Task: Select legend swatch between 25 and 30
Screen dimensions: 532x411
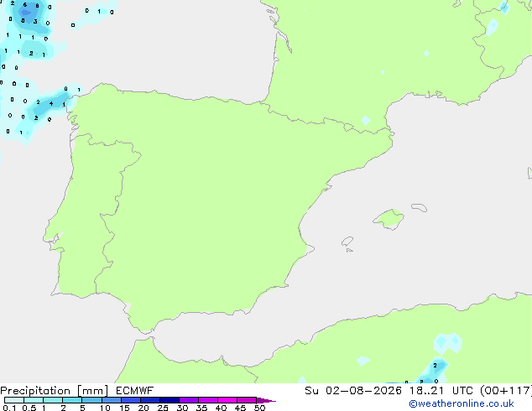Action: click(170, 400)
